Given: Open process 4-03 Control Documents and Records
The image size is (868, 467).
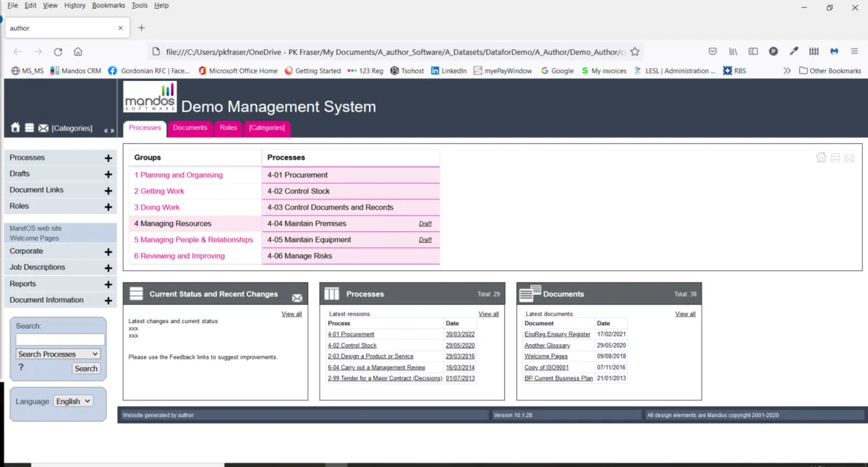Looking at the screenshot, I should pyautogui.click(x=331, y=207).
